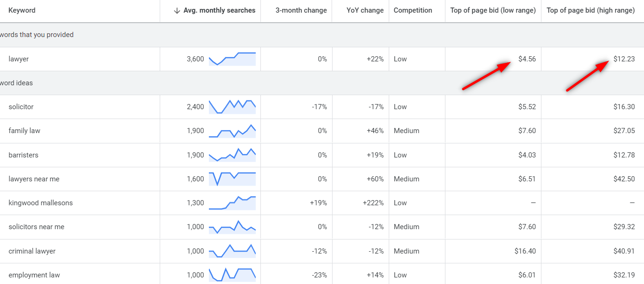Click the criminal lawyer trend sparkline
The image size is (644, 284).
pos(232,251)
